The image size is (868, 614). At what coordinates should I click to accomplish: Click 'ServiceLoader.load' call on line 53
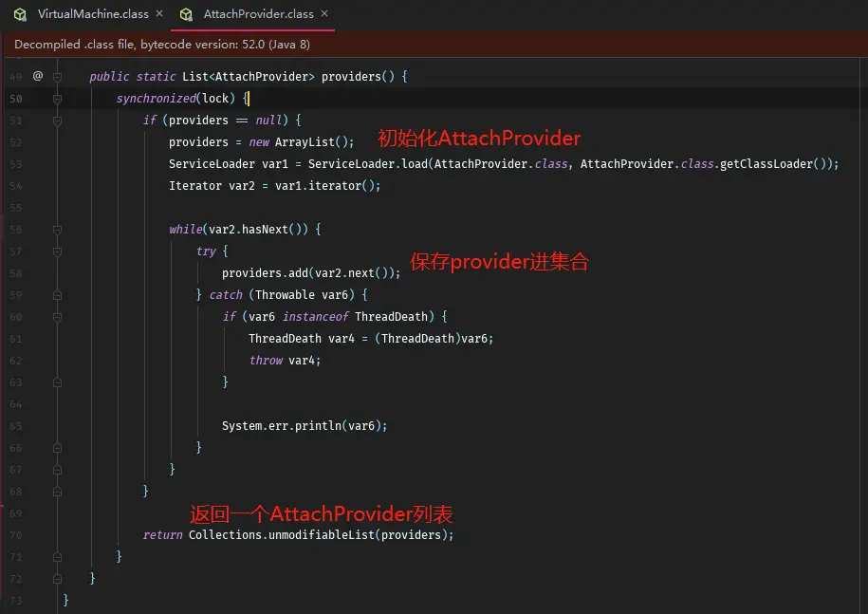[368, 164]
